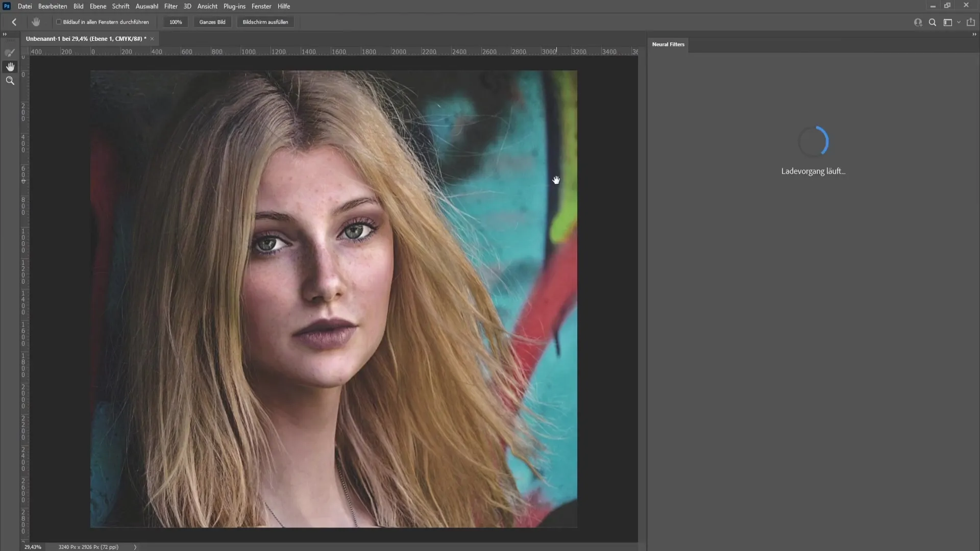Image resolution: width=980 pixels, height=551 pixels.
Task: Open the Filter menu
Action: [x=171, y=6]
